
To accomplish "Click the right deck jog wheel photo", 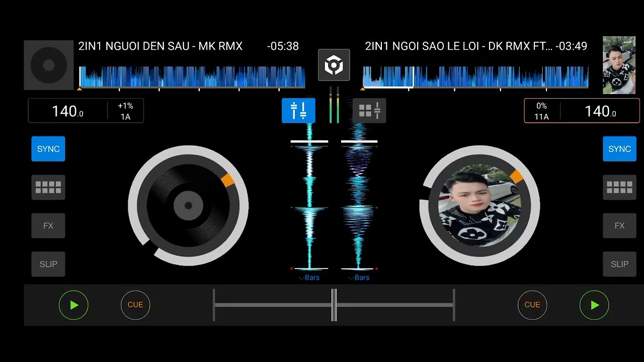I will (x=479, y=205).
